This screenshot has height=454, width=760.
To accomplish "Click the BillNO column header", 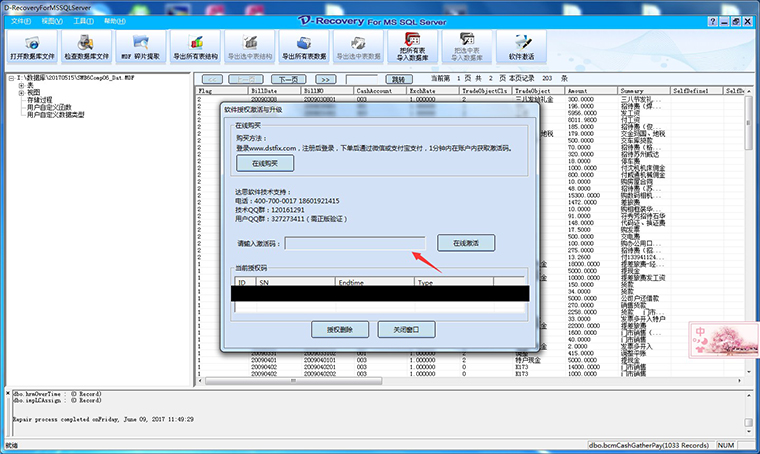I will click(328, 91).
